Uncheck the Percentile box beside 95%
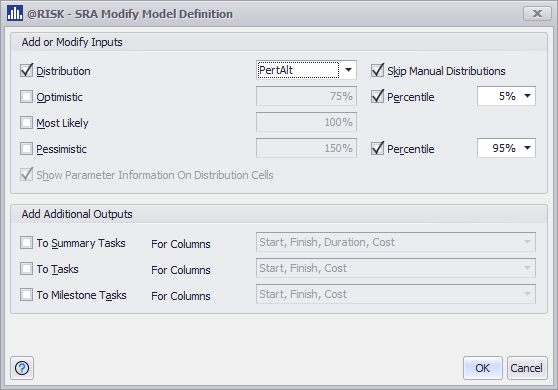 pos(378,148)
